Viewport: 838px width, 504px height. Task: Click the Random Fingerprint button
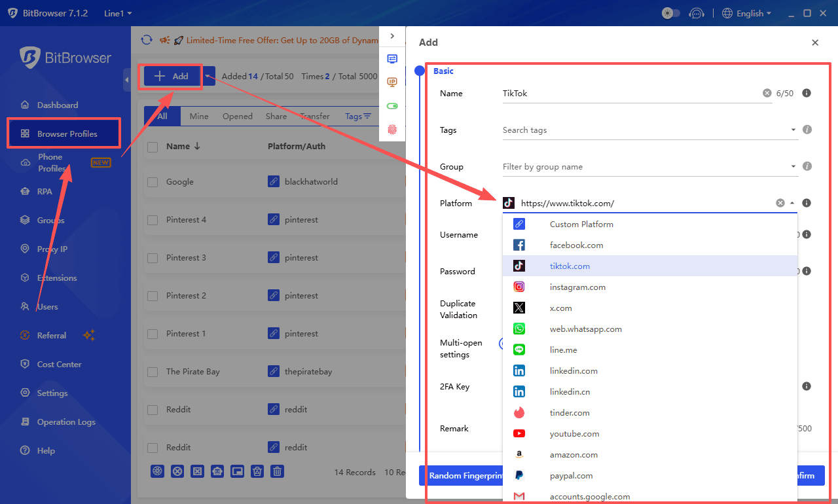(x=465, y=475)
